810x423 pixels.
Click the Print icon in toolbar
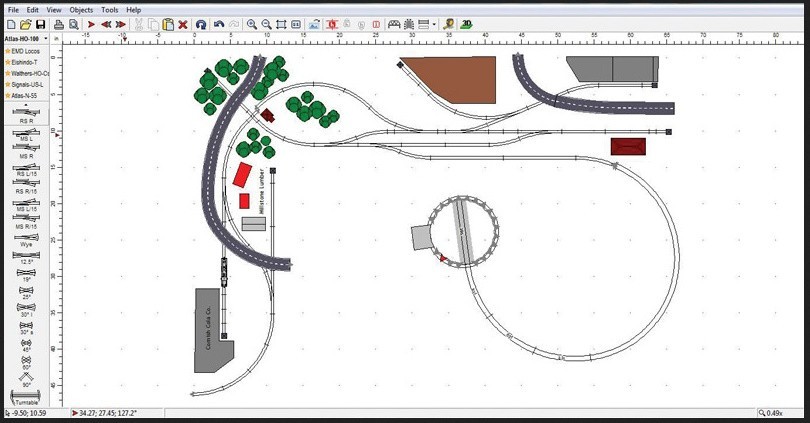59,23
